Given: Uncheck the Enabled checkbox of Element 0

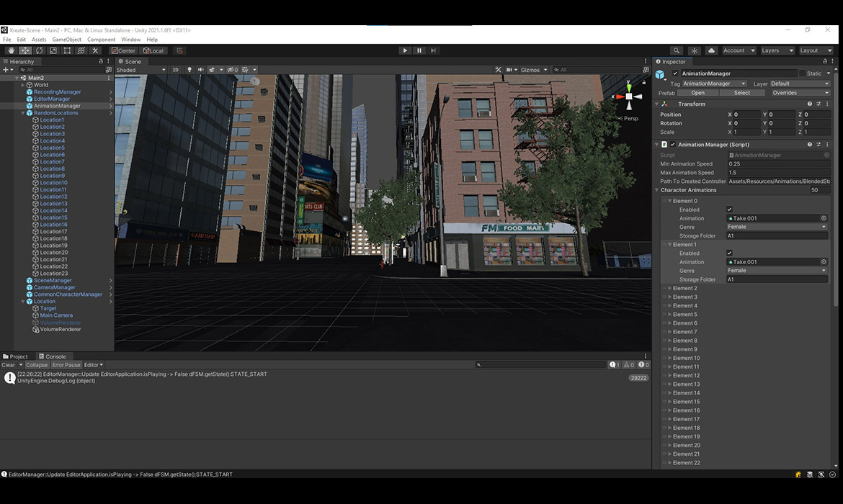Looking at the screenshot, I should tap(729, 210).
